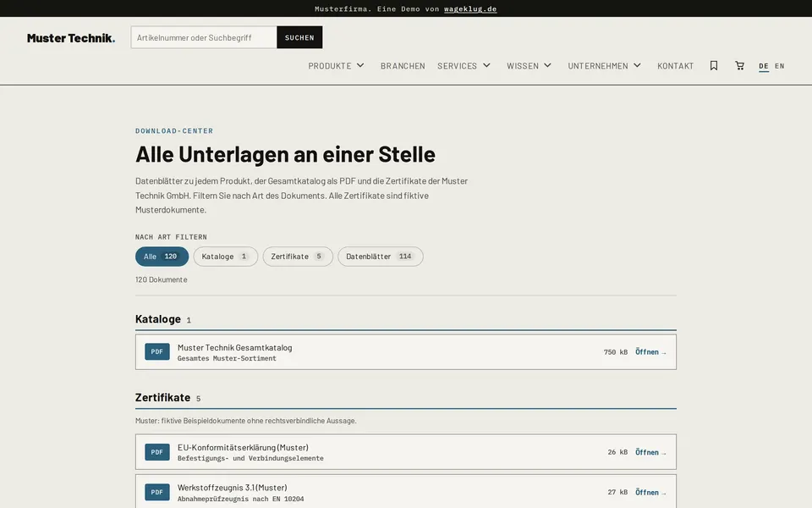Open the shopping cart icon
812x508 pixels.
[739, 66]
